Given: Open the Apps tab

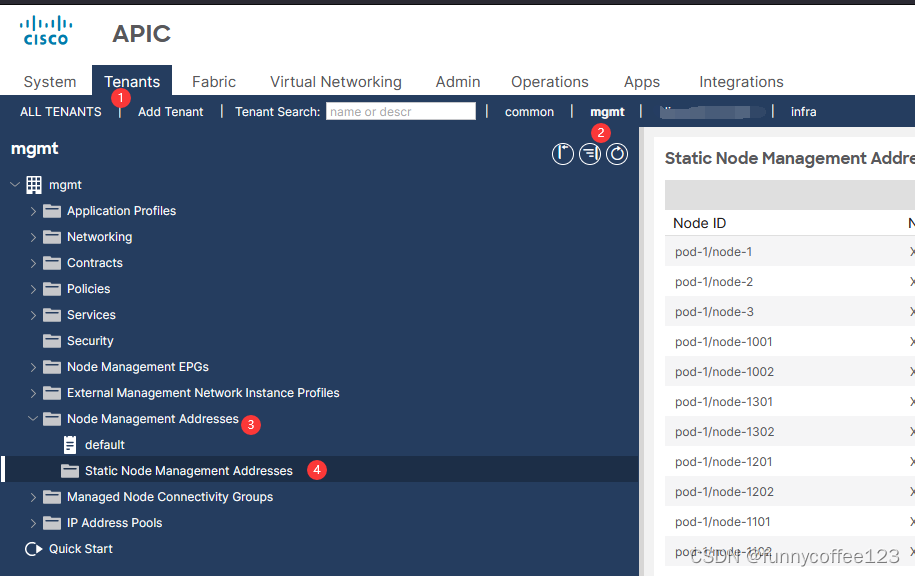Looking at the screenshot, I should [641, 82].
